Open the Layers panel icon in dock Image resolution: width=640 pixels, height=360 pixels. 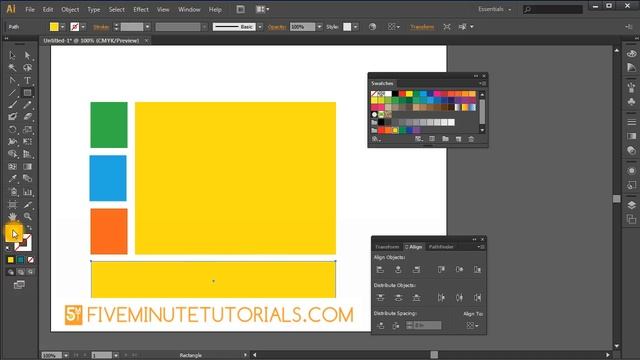point(631,205)
